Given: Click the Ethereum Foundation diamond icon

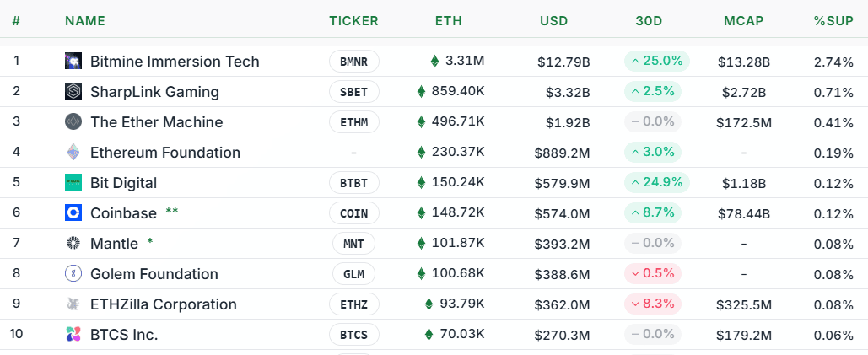Looking at the screenshot, I should 73,153.
